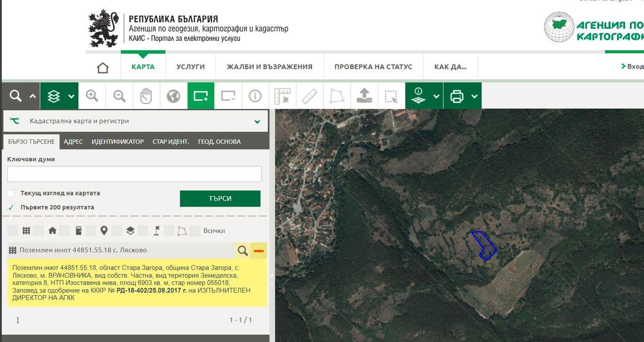Screen dimensions: 644x342
Task: Expand the layers dropdown arrow
Action: click(x=71, y=96)
